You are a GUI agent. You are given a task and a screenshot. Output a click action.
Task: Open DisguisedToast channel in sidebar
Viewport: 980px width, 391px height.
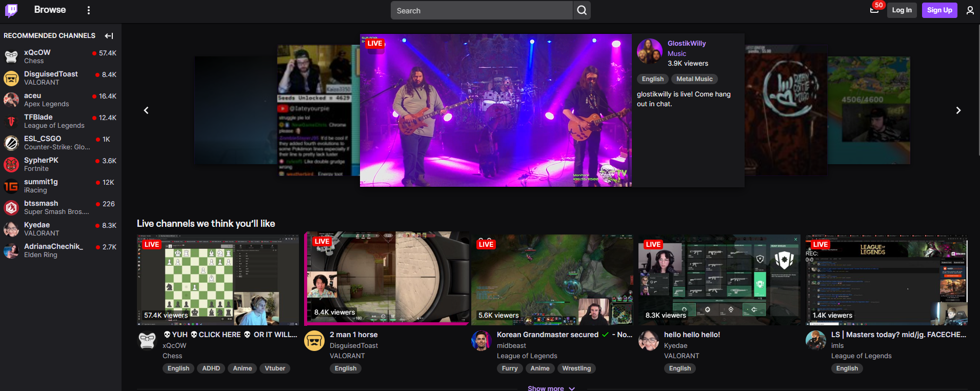point(61,78)
